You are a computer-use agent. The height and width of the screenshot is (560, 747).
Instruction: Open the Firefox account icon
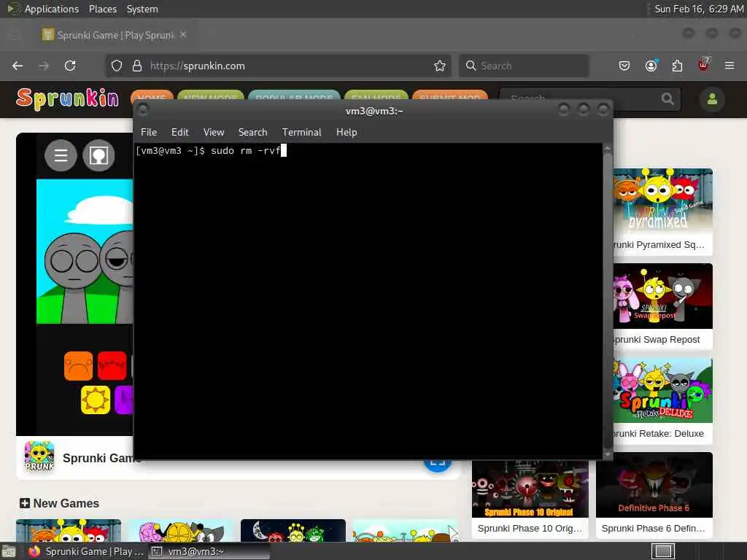651,66
